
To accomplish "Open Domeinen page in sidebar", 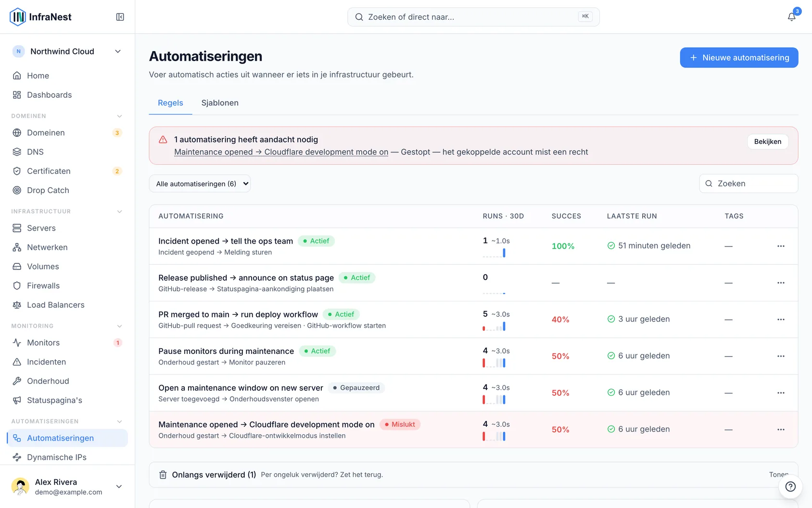I will point(67,132).
